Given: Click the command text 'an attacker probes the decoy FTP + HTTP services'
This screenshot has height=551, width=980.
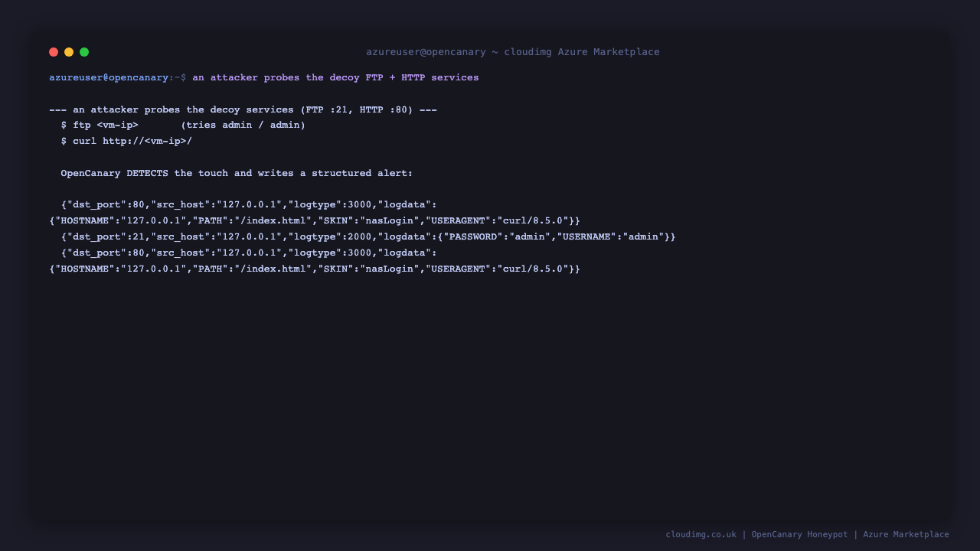Looking at the screenshot, I should click(x=335, y=77).
